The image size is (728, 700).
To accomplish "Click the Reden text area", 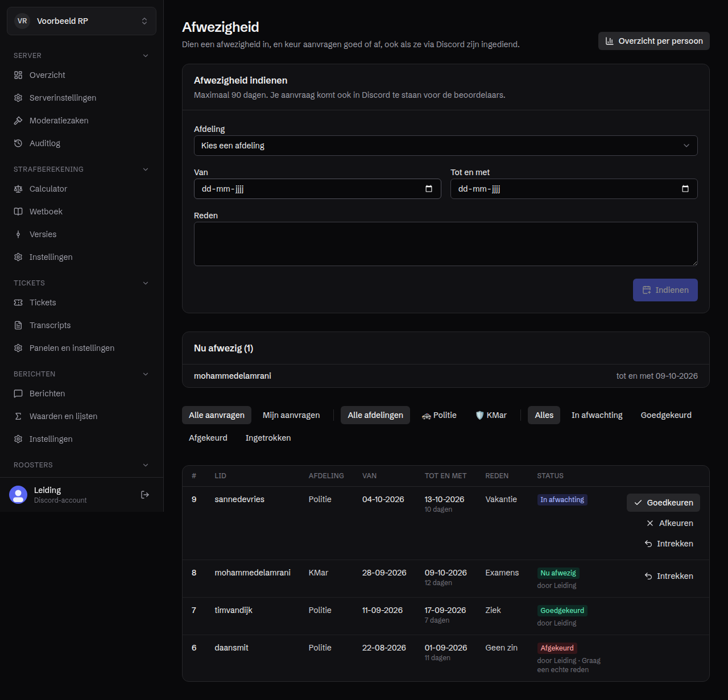I will 445,244.
